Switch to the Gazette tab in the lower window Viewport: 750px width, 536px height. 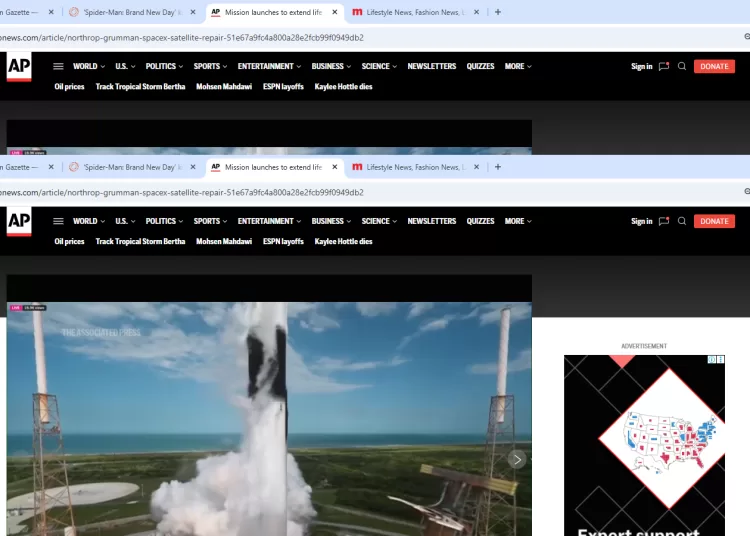coord(21,167)
